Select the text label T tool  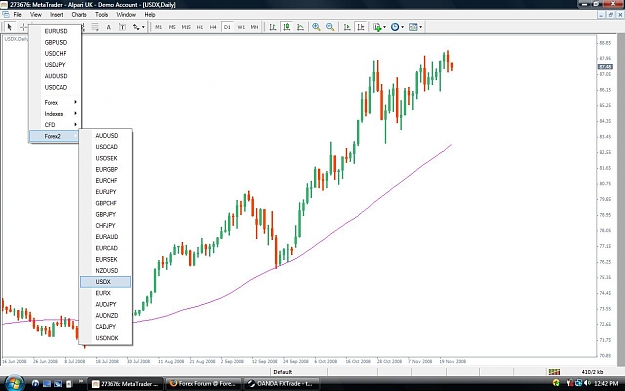122,27
